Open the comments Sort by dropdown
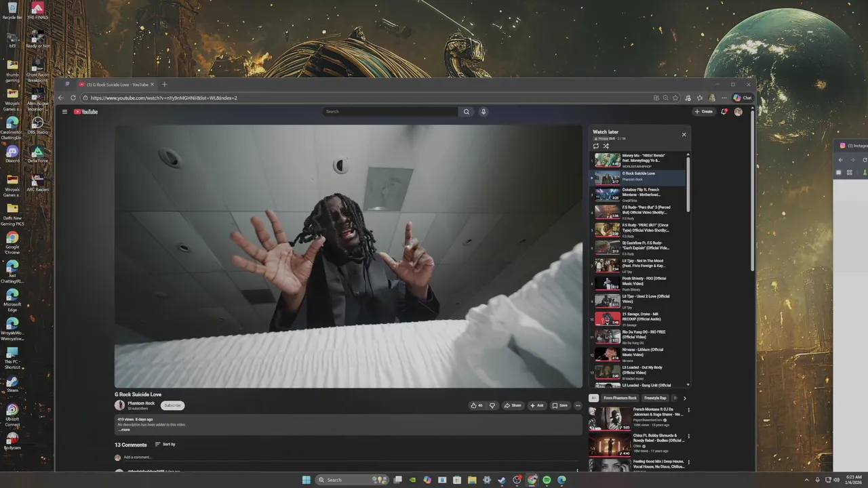This screenshot has width=868, height=488. 165,445
